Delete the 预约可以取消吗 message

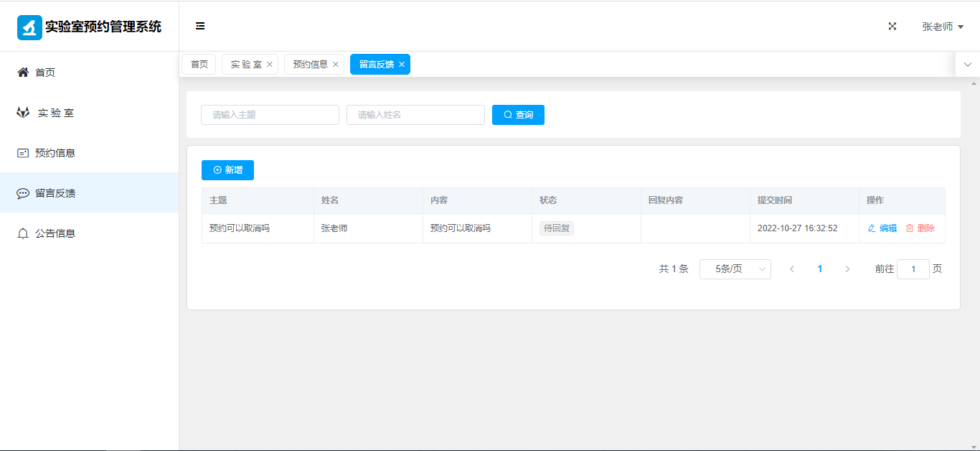point(920,228)
